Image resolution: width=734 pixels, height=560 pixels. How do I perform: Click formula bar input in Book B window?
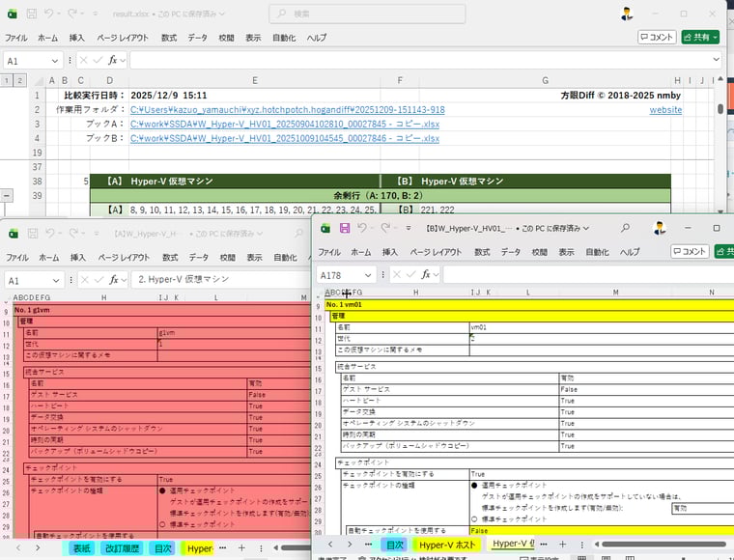pos(588,274)
